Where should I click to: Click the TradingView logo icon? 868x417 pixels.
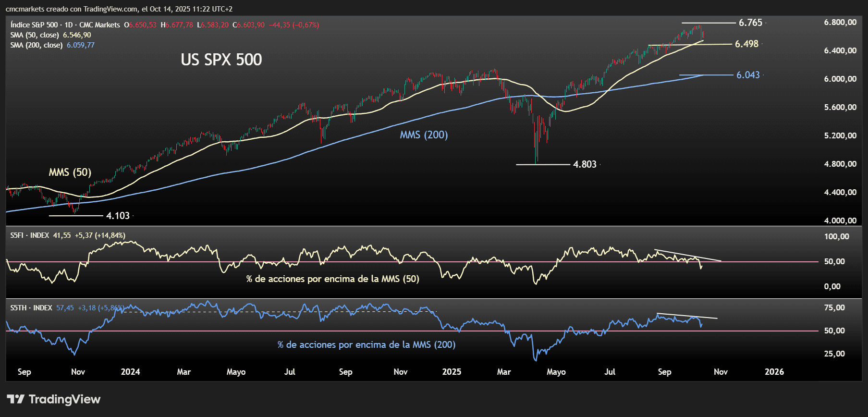click(15, 399)
